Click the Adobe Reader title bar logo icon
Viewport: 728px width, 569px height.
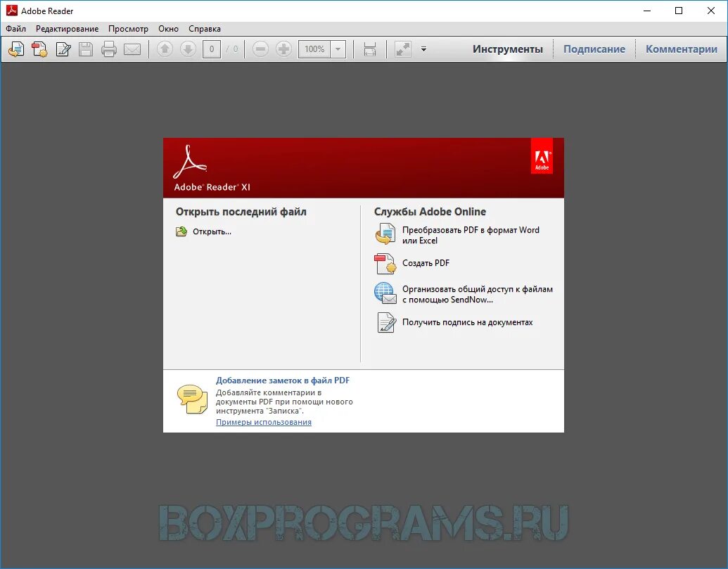pyautogui.click(x=12, y=11)
